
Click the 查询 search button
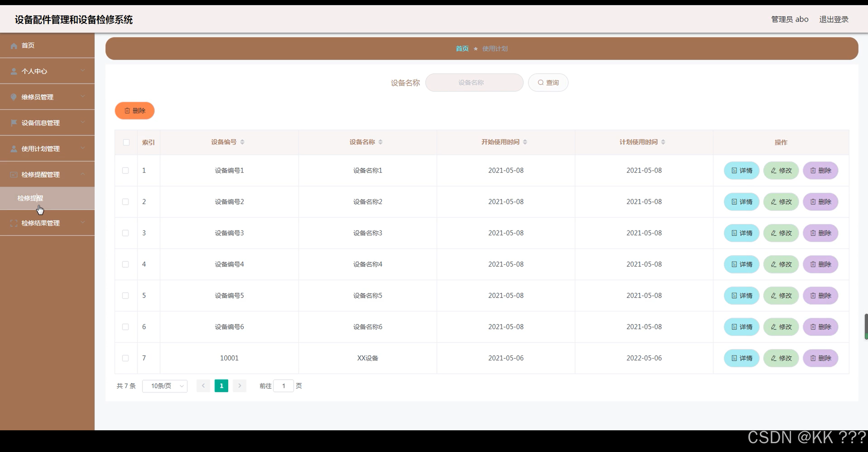[x=548, y=83]
